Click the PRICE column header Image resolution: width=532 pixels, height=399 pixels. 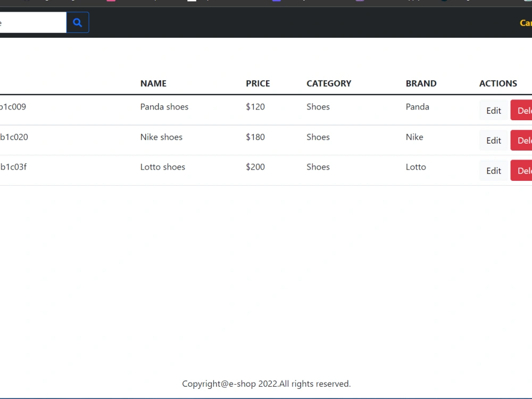(x=258, y=84)
